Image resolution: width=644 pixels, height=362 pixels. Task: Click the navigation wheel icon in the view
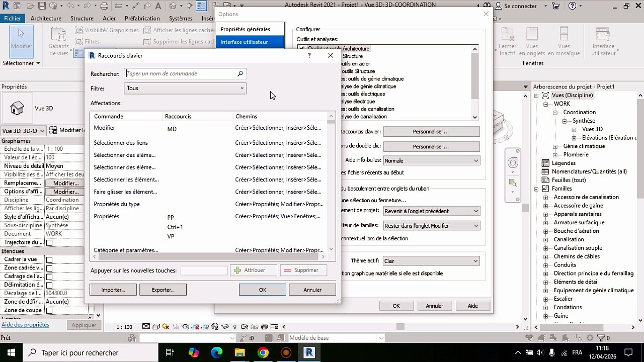coord(513,163)
